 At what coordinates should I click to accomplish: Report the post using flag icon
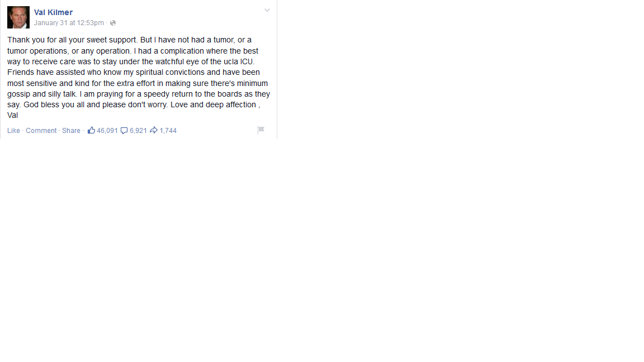coord(261,130)
